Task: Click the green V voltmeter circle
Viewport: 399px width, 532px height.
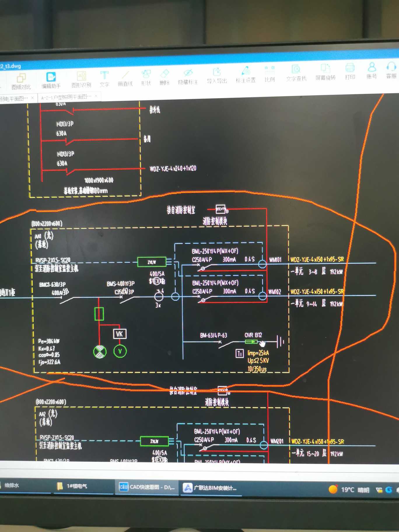Action: click(x=120, y=351)
